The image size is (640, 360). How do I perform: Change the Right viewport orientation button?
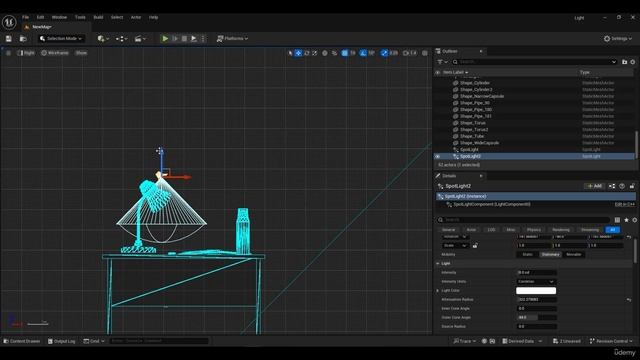click(x=26, y=53)
